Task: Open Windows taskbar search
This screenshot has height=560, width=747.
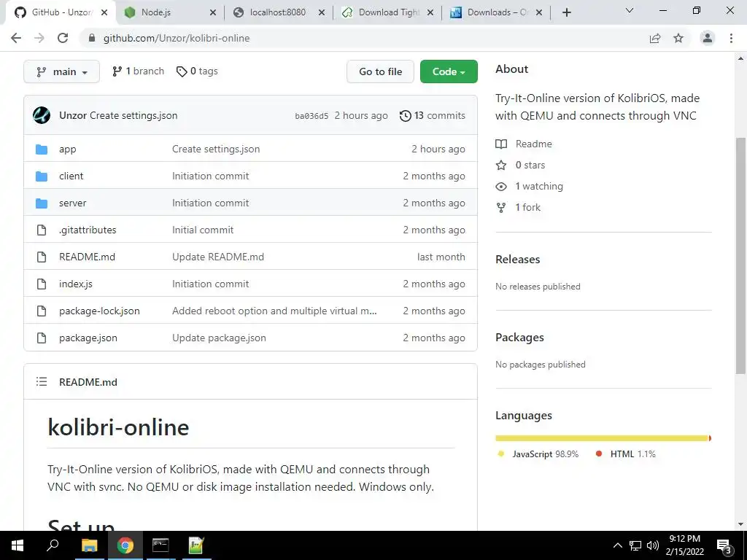Action: (53, 545)
